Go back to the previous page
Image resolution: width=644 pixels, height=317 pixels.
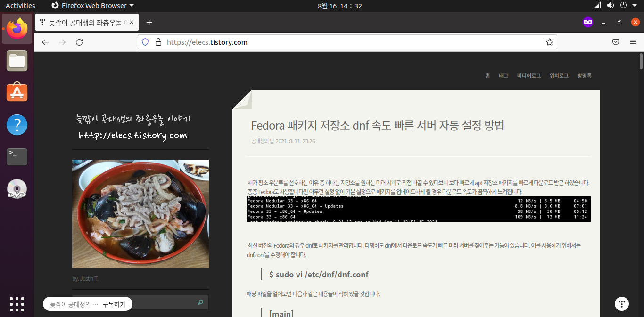[x=45, y=42]
